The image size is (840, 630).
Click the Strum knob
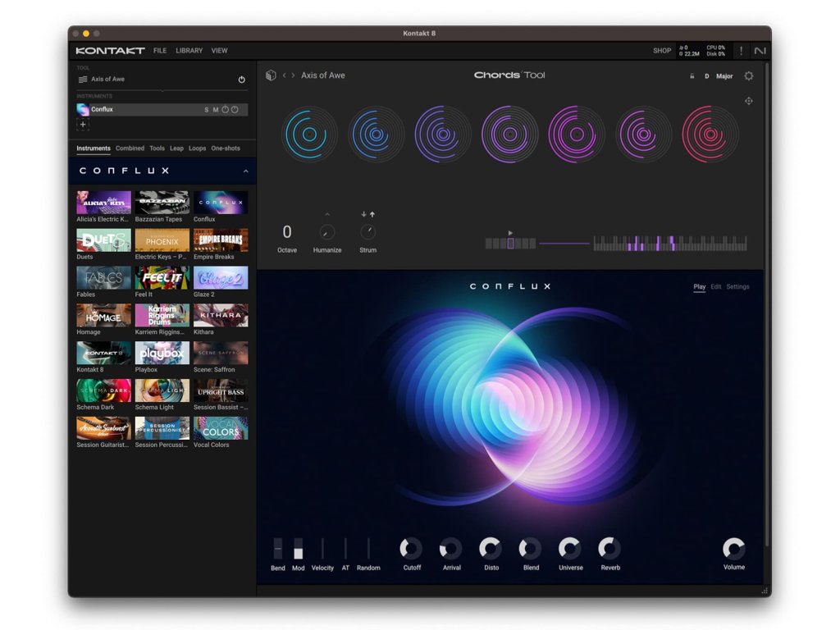(x=368, y=232)
